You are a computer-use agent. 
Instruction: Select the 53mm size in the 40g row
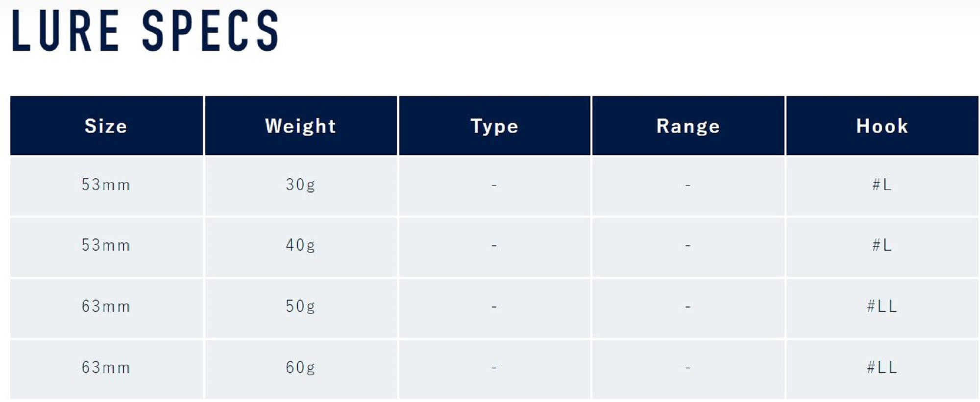(106, 245)
